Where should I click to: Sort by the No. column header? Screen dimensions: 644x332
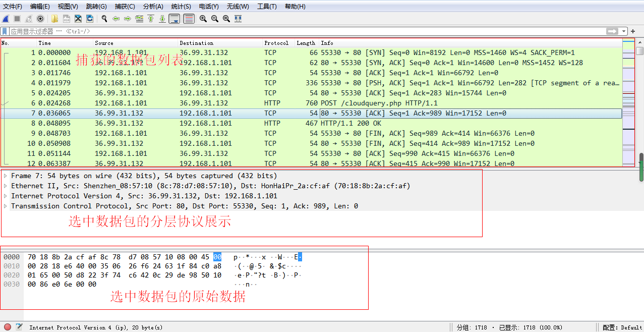(x=18, y=43)
